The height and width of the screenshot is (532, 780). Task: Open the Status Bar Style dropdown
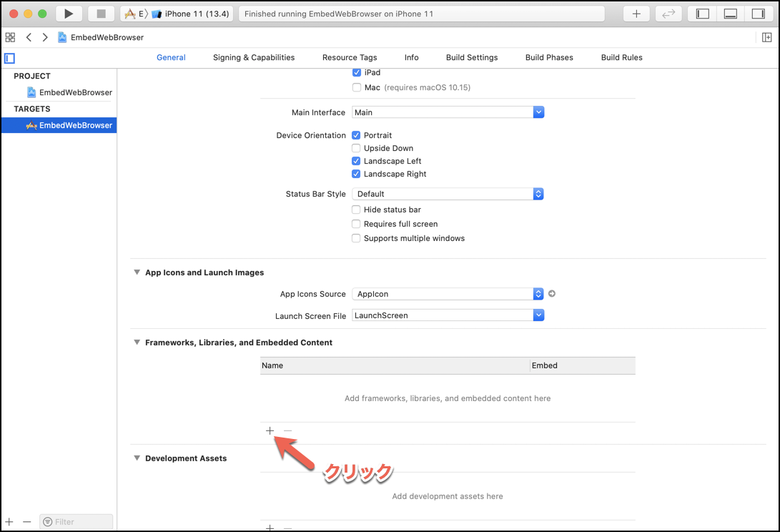538,194
